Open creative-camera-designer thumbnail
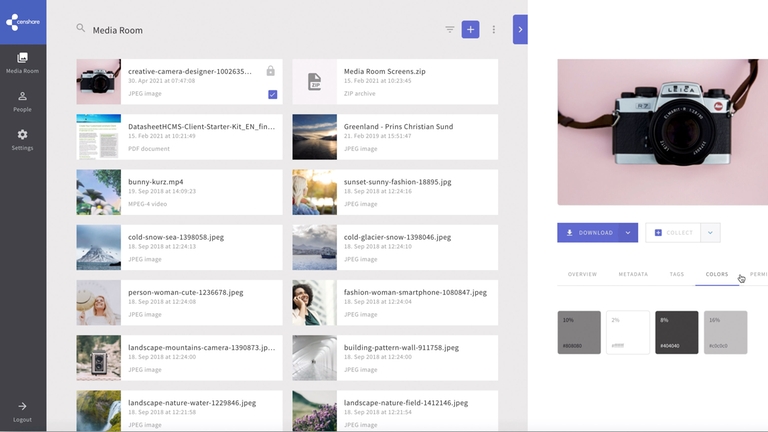 (98, 82)
